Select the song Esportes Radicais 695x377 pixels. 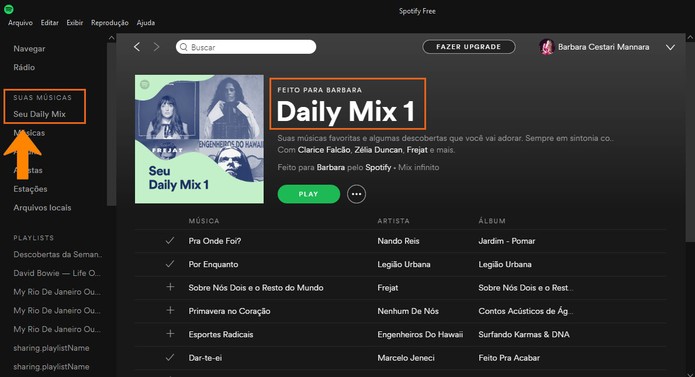pos(221,334)
